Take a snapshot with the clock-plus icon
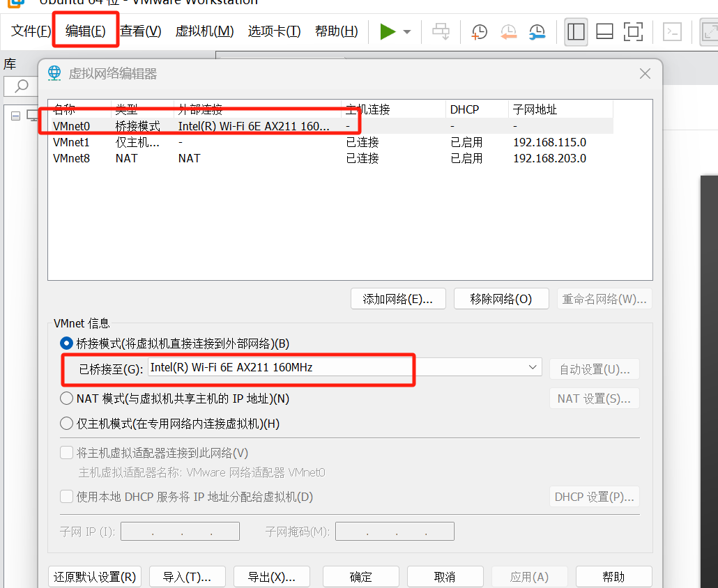Viewport: 718px width, 588px height. 480,31
